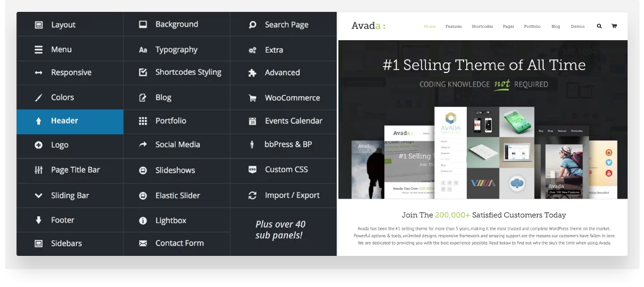Image resolution: width=644 pixels, height=287 pixels.
Task: Click the Footer down-arrow icon
Action: pos(38,220)
